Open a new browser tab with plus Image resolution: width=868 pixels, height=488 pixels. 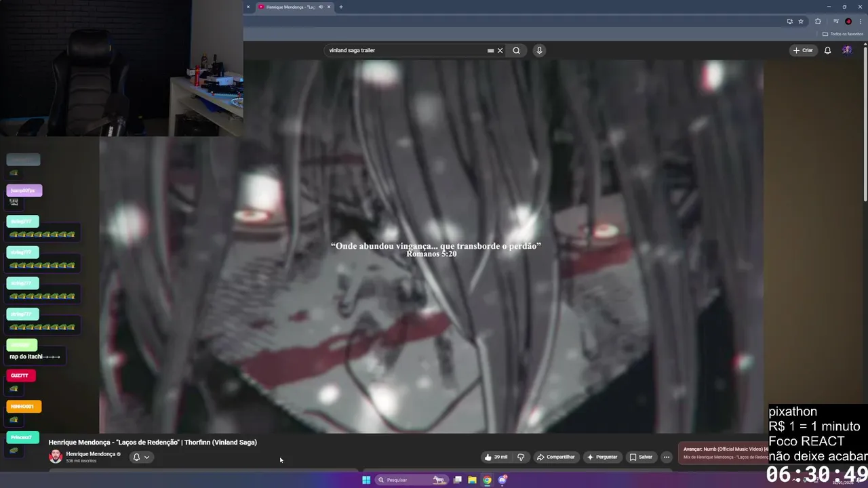[x=341, y=7]
